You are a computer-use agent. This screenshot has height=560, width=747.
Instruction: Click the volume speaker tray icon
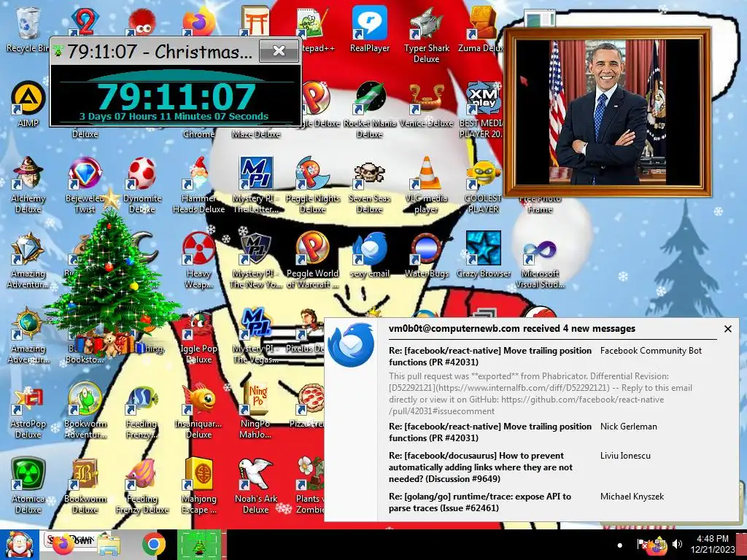pyautogui.click(x=677, y=544)
